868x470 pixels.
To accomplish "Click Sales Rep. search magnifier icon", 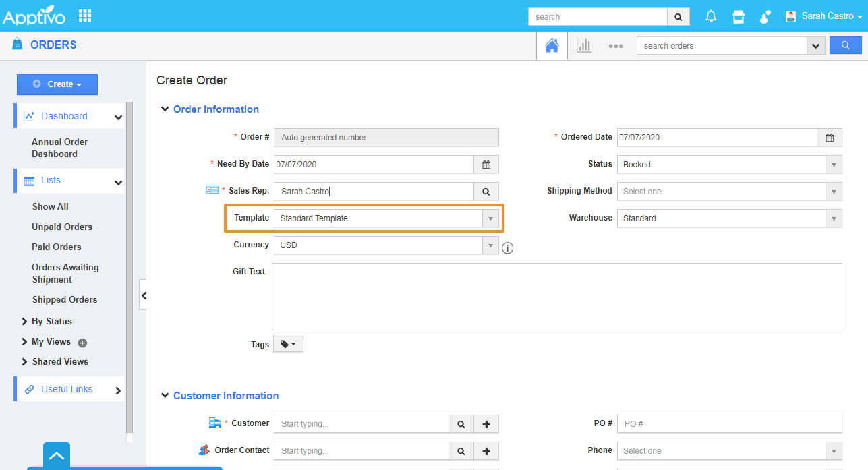I will click(x=486, y=192).
